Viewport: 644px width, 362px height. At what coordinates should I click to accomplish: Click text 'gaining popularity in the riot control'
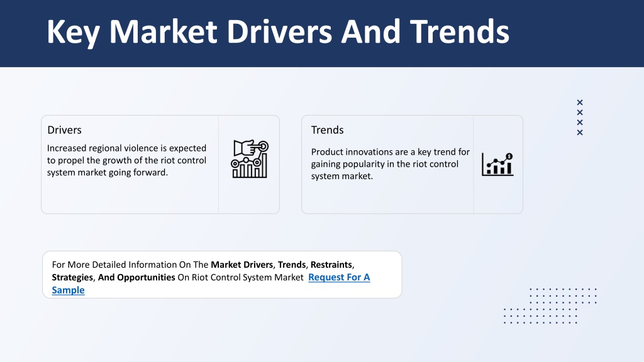pos(384,164)
